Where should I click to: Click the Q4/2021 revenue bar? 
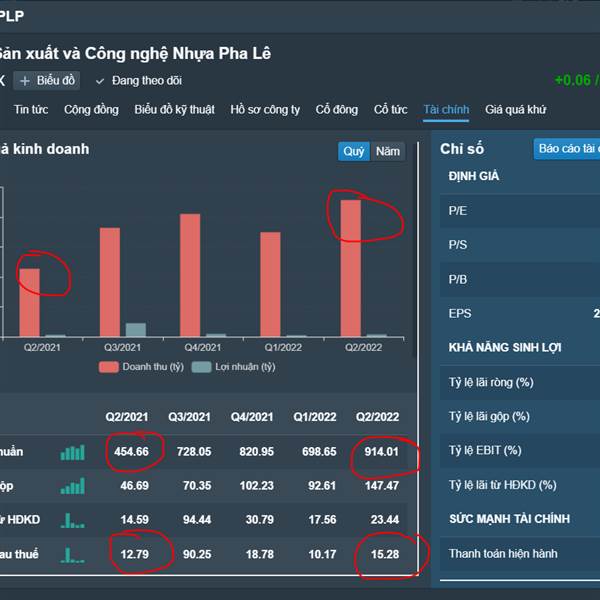click(190, 275)
